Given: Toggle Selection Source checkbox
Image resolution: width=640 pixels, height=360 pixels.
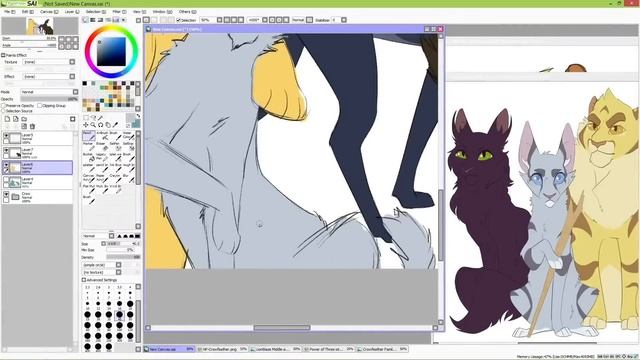Looking at the screenshot, I should 3,111.
